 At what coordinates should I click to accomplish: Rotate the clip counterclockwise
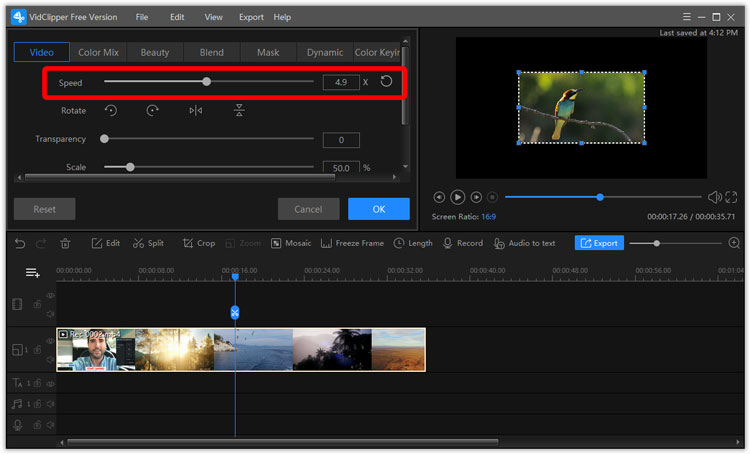point(110,111)
